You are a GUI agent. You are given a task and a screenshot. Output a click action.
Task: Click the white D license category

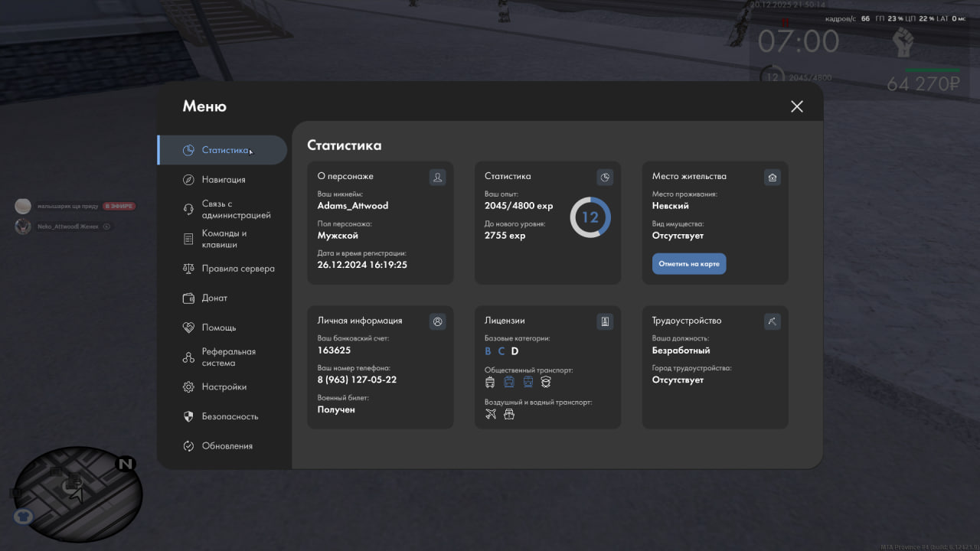[514, 351]
